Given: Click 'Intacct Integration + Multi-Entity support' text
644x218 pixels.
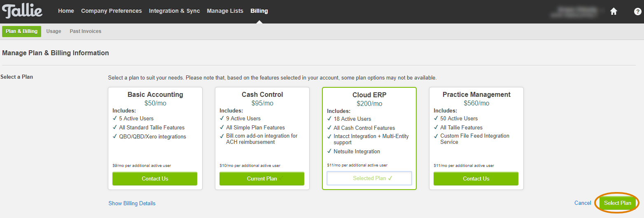Looking at the screenshot, I should click(371, 139).
